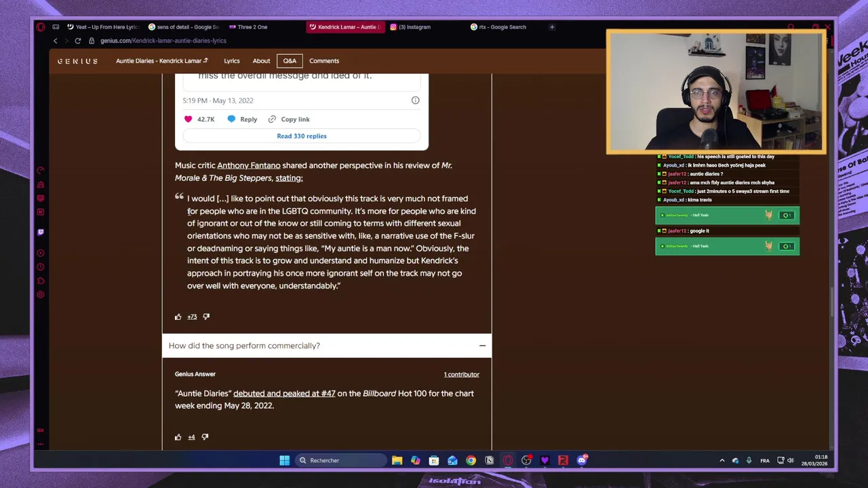Click the +4 vote count
The image size is (868, 488).
pos(191,437)
